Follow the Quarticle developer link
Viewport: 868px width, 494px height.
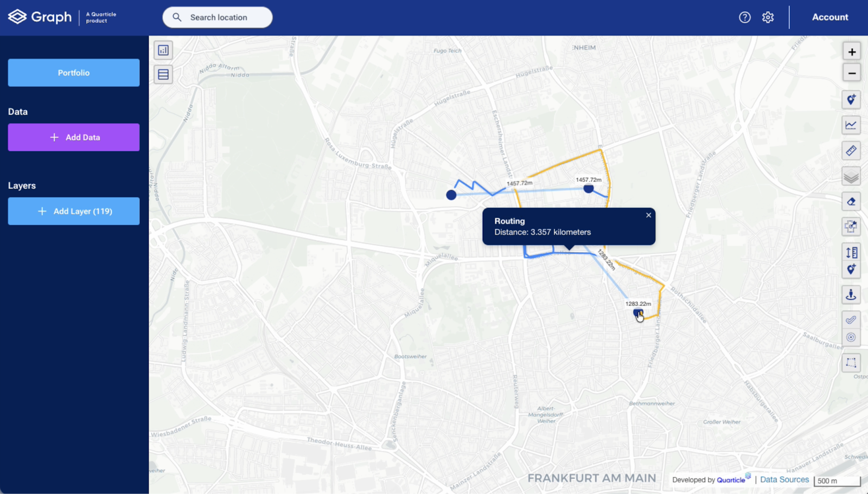pos(731,479)
